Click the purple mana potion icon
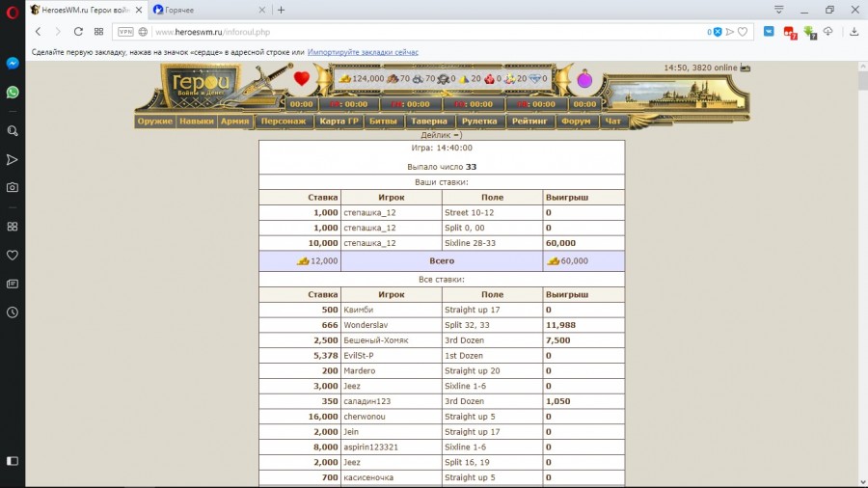Viewport: 868px width, 488px height. coord(584,79)
